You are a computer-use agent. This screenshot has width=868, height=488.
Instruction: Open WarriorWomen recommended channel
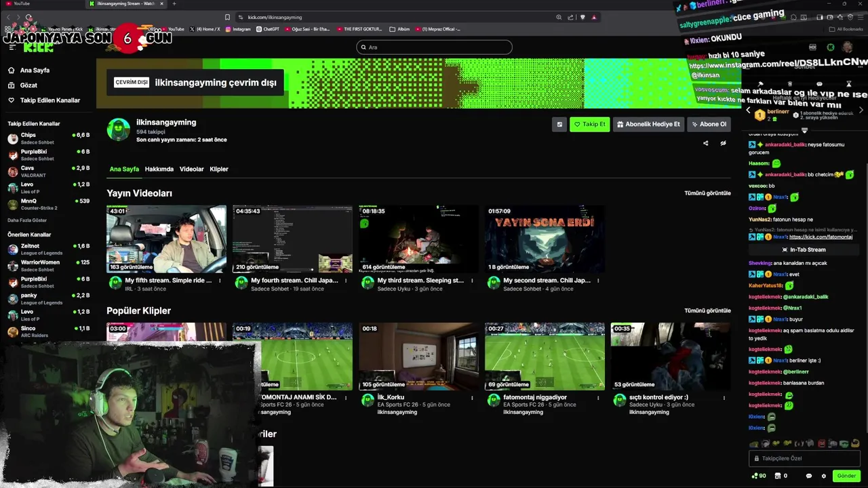47,266
